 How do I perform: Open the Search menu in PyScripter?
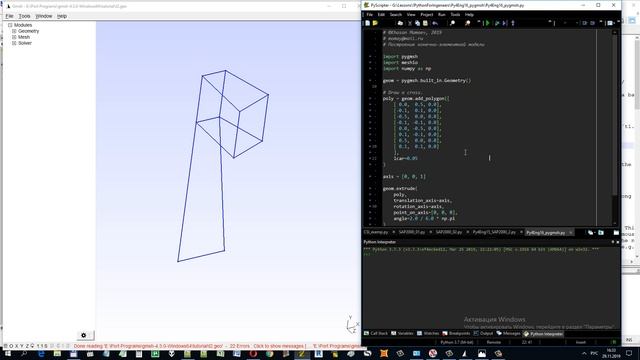[396, 15]
